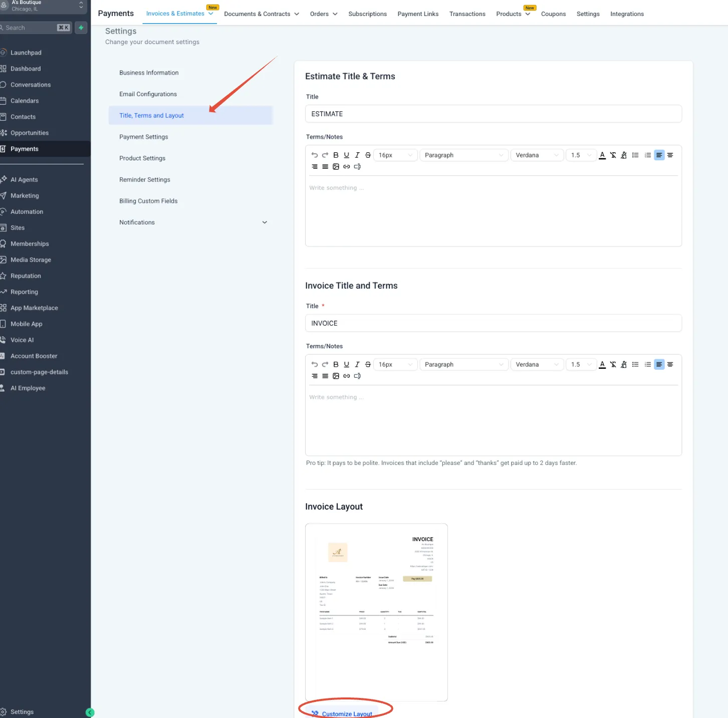Click bullet list icon in Invoice toolbar

[x=635, y=365]
